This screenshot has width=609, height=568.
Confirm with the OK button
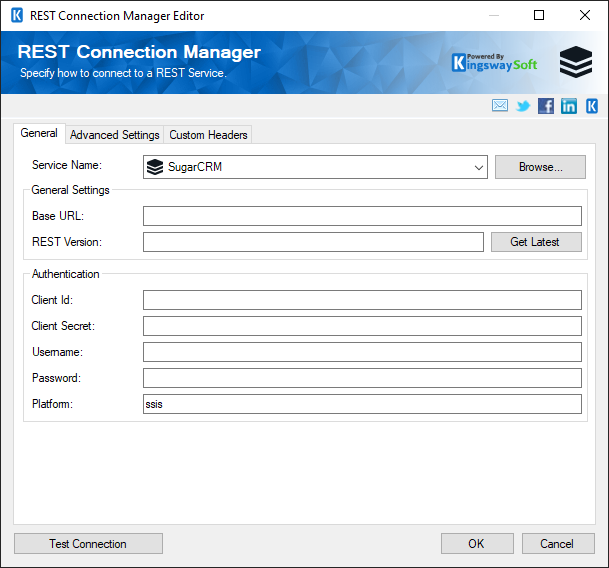(x=477, y=544)
